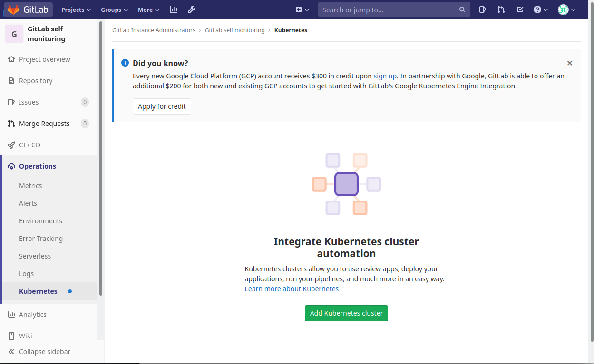Click the Merge Requests sidebar icon
This screenshot has width=594, height=364.
11,124
